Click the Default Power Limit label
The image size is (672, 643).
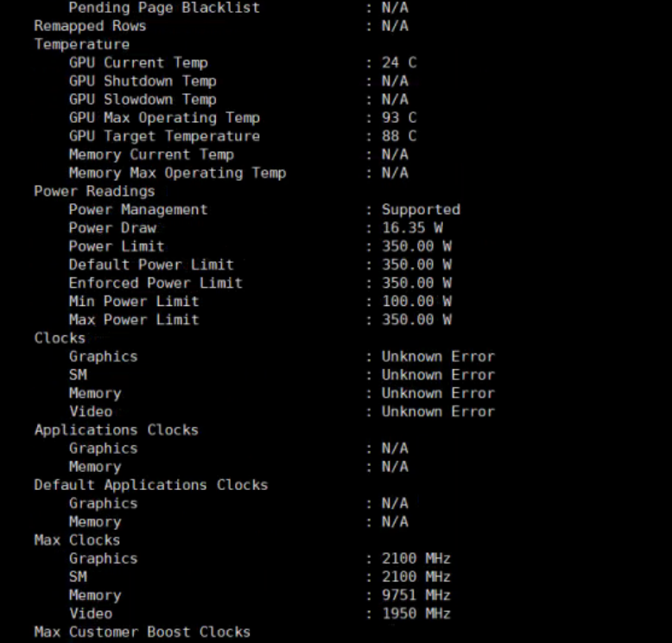[x=151, y=264]
